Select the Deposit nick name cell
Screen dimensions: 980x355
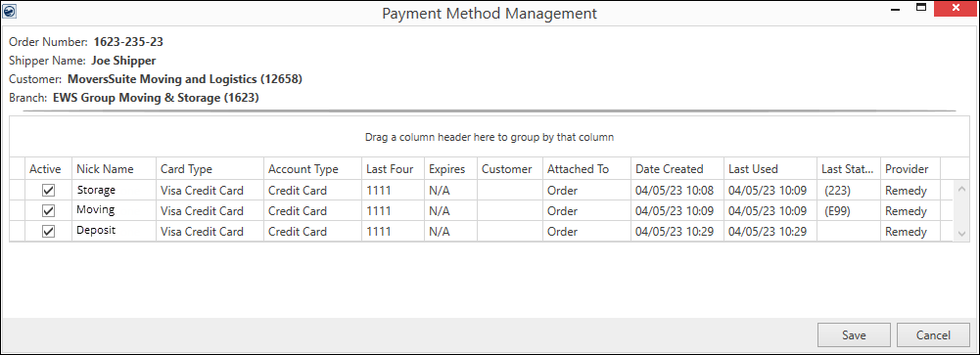[114, 232]
